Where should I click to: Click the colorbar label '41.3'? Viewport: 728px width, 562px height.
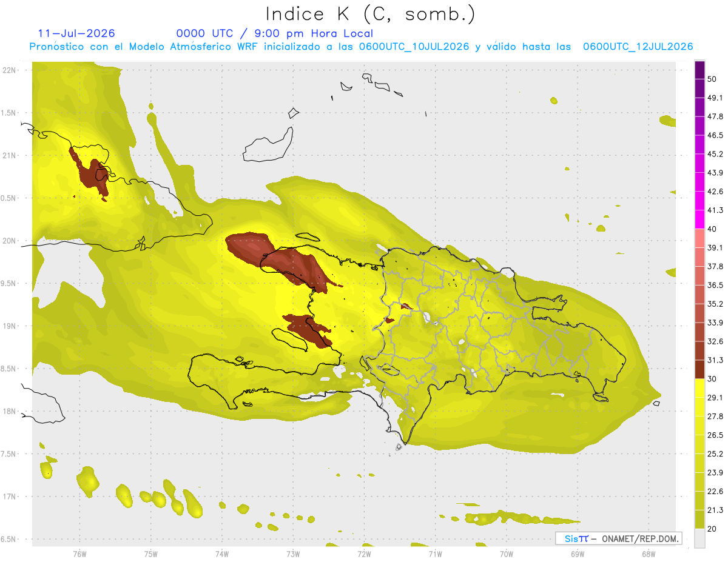point(715,210)
